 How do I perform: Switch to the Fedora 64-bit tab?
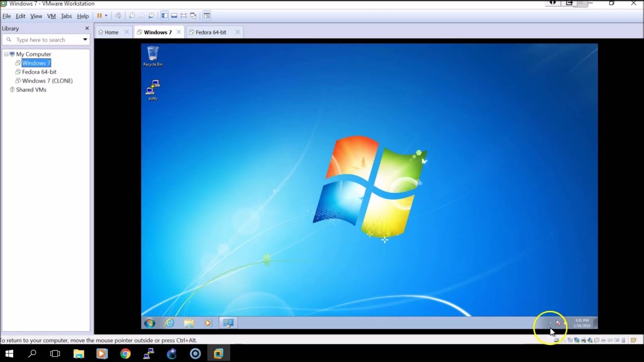point(211,32)
